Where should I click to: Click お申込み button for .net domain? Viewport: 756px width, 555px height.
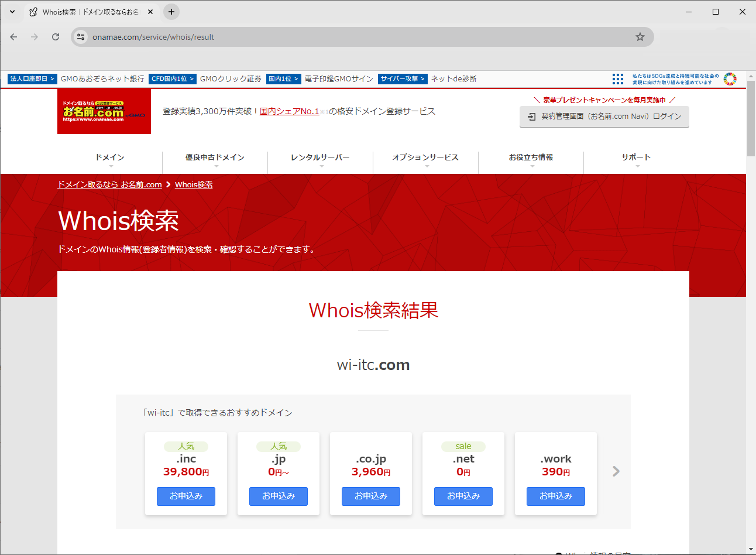click(463, 496)
